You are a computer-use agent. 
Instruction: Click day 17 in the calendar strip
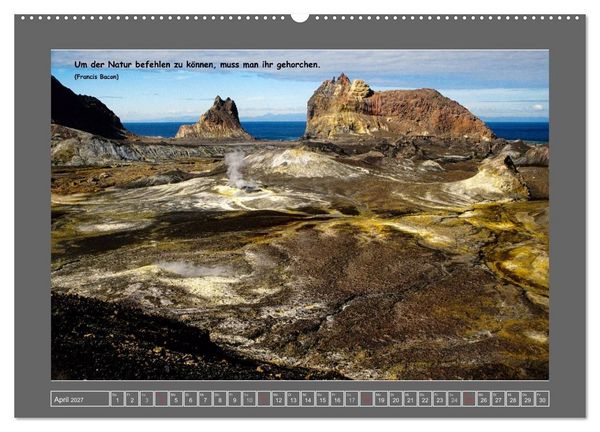pyautogui.click(x=351, y=399)
